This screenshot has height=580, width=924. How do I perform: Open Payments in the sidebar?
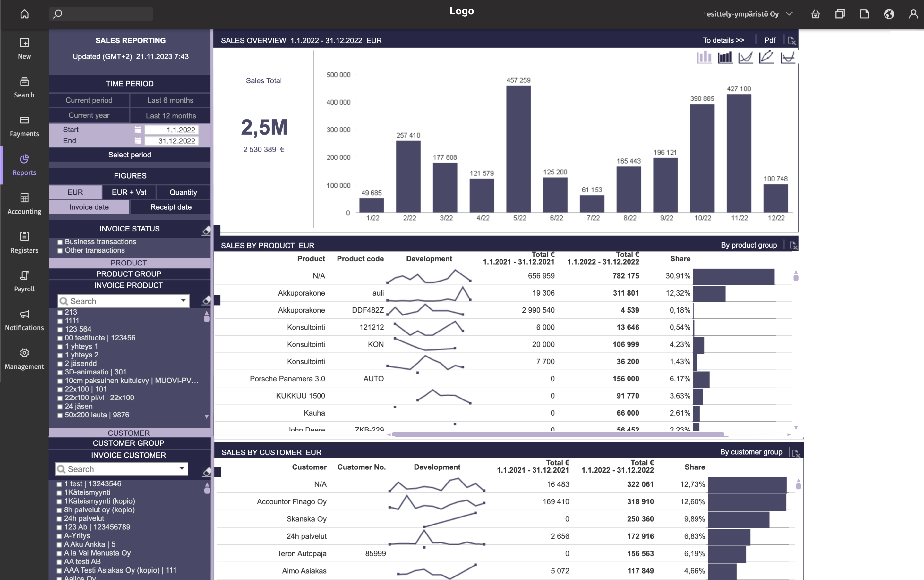(x=25, y=126)
